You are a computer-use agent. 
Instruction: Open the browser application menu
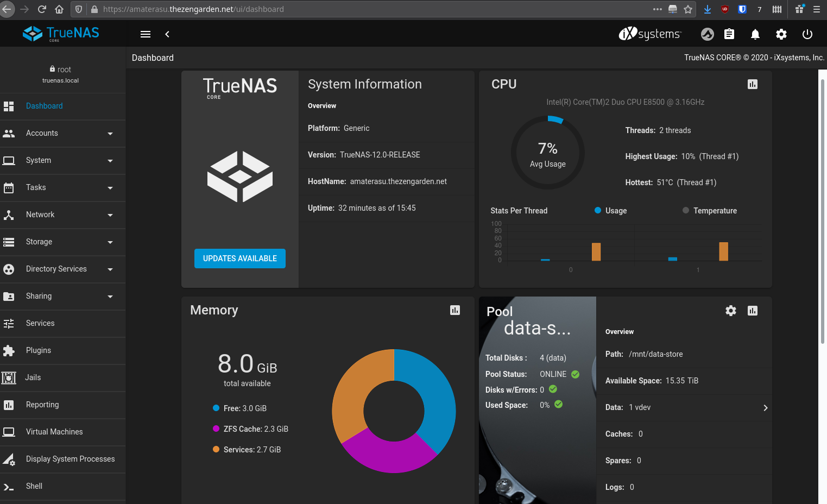(x=816, y=9)
